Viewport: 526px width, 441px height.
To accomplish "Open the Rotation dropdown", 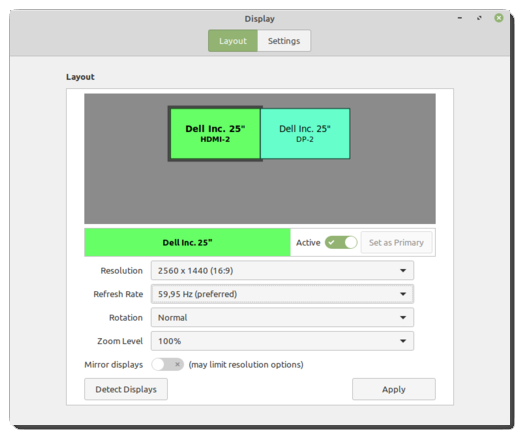I will click(x=282, y=318).
